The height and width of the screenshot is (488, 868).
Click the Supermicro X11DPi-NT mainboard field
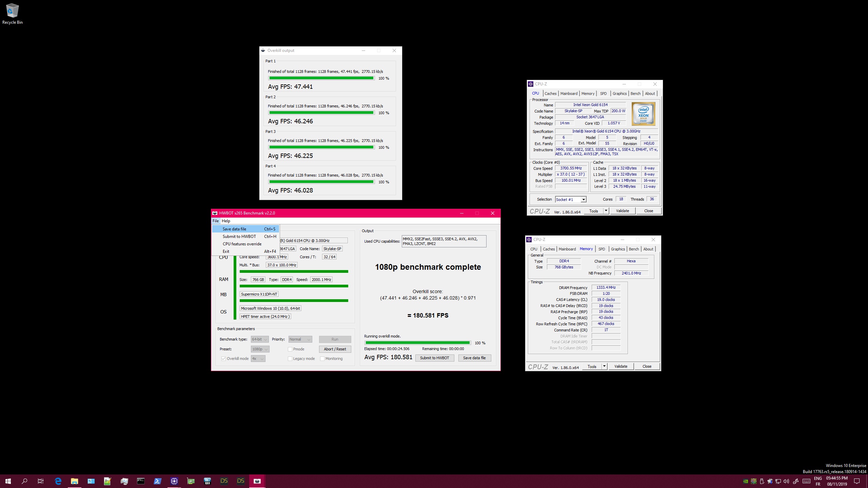pyautogui.click(x=259, y=294)
